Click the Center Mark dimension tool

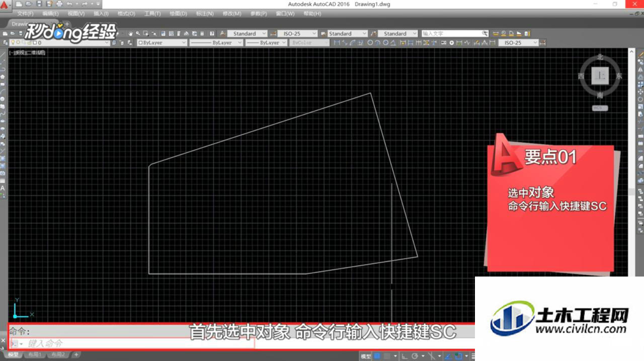pyautogui.click(x=452, y=43)
